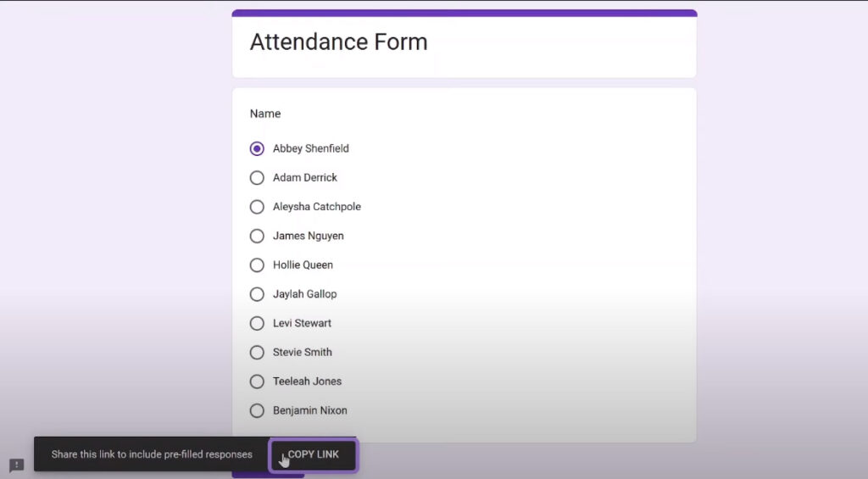Click the Name question label
868x479 pixels.
pyautogui.click(x=264, y=114)
